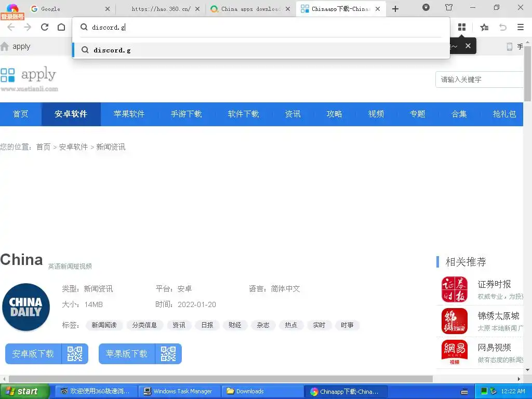
Task: Click the 分类信息 tag
Action: coord(144,325)
